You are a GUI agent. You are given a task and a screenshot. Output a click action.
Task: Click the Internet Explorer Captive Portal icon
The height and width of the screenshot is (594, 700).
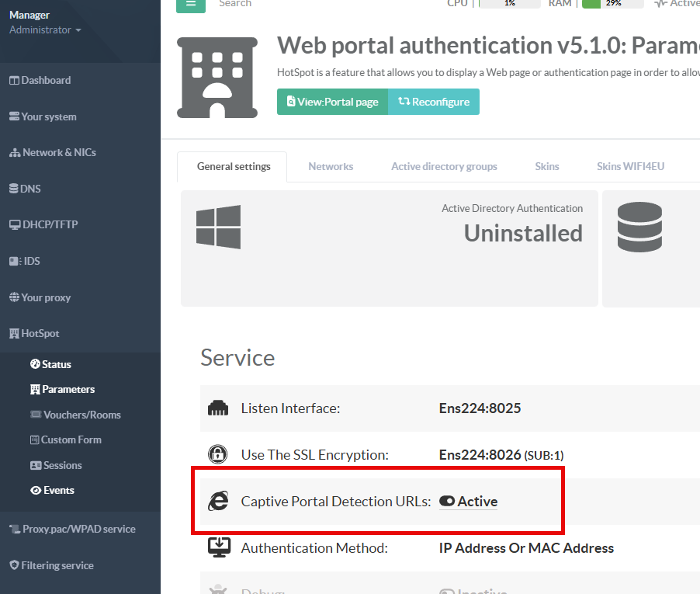pos(218,502)
